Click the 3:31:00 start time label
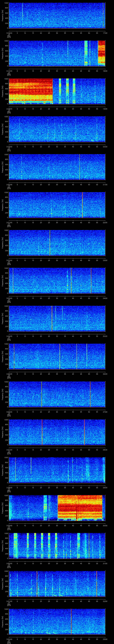The width and height of the screenshot is (114, 644). tap(9, 601)
